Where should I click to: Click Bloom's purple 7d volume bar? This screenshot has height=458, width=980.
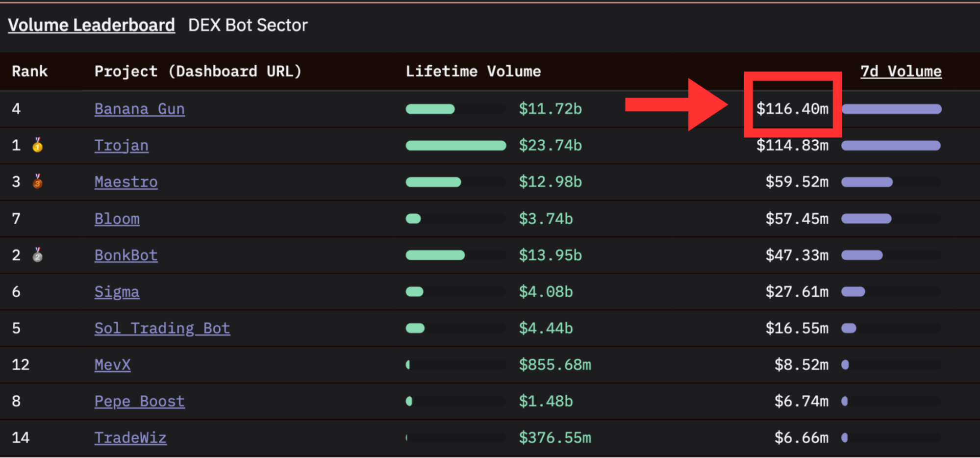pos(866,219)
